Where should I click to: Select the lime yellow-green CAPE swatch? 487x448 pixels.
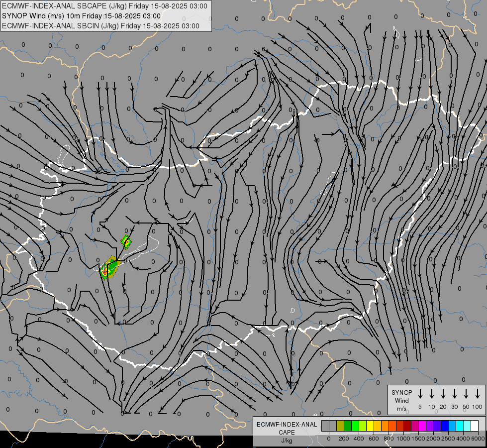coord(363,426)
